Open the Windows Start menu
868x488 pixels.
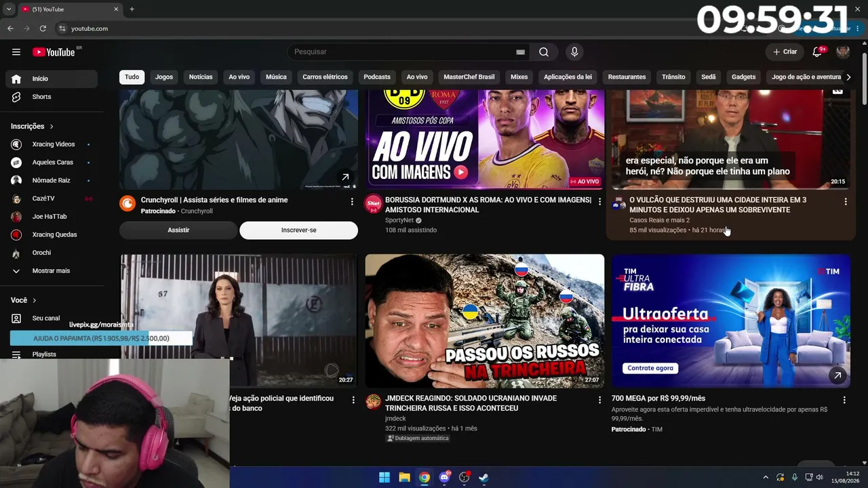(x=384, y=477)
